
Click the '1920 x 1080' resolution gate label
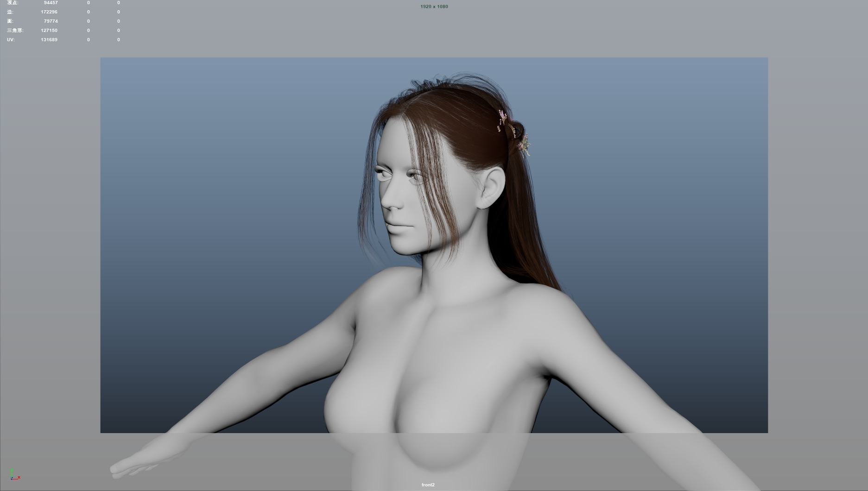[434, 6]
